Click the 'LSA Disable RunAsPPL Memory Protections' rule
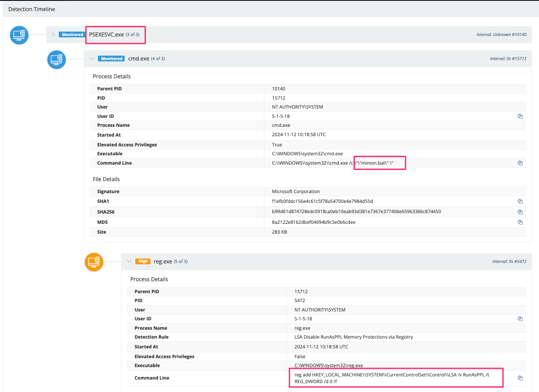The height and width of the screenshot is (392, 539). [354, 337]
